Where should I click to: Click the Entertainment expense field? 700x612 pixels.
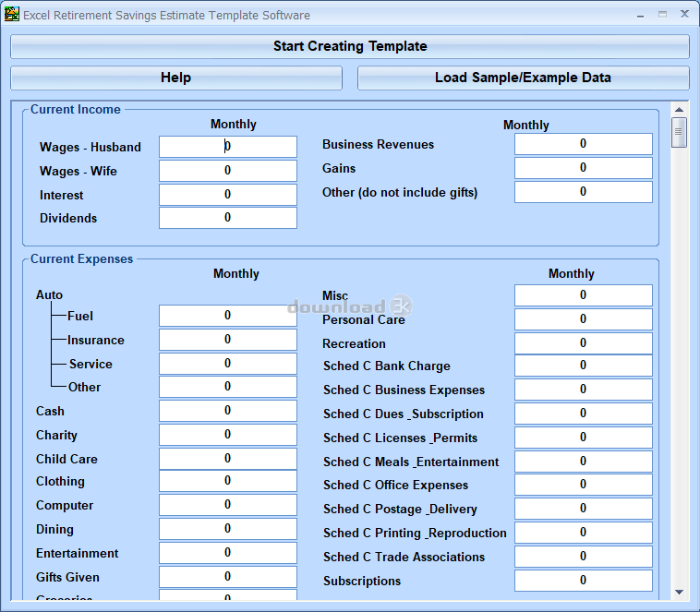[x=228, y=554]
